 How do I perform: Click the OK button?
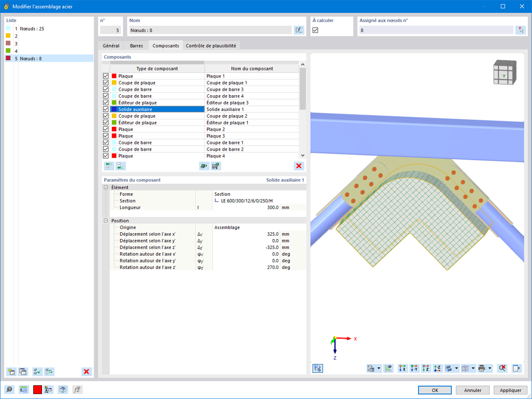point(435,390)
